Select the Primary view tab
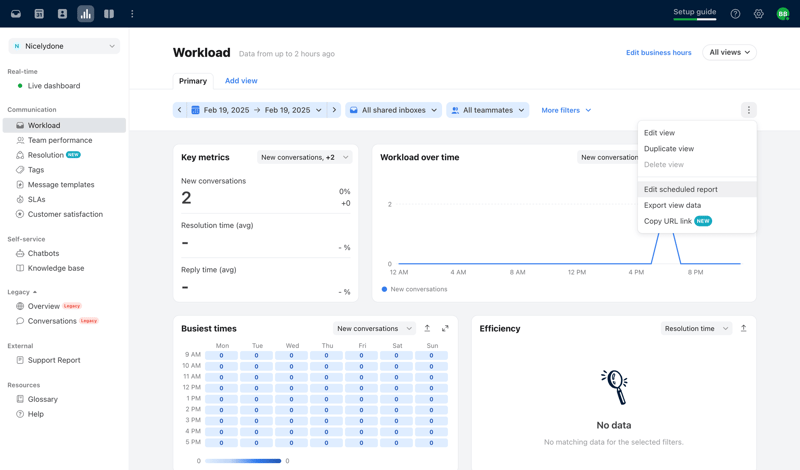The width and height of the screenshot is (800, 470). coord(193,81)
